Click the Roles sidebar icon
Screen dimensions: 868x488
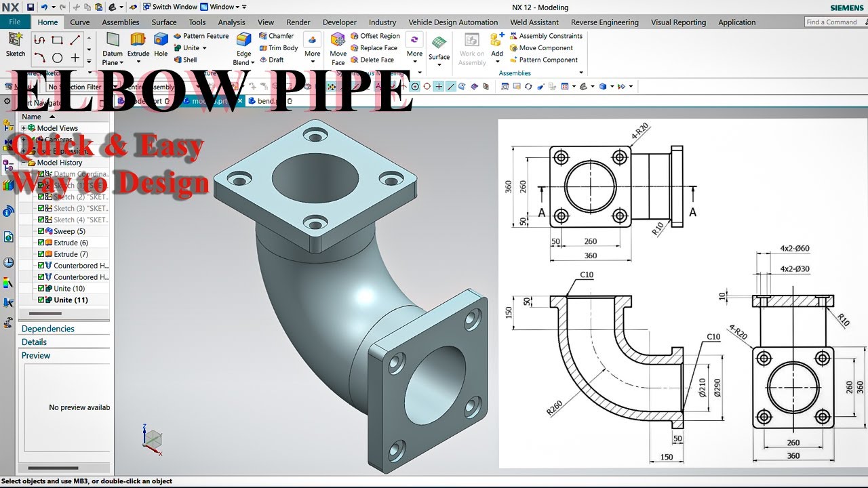[x=8, y=323]
